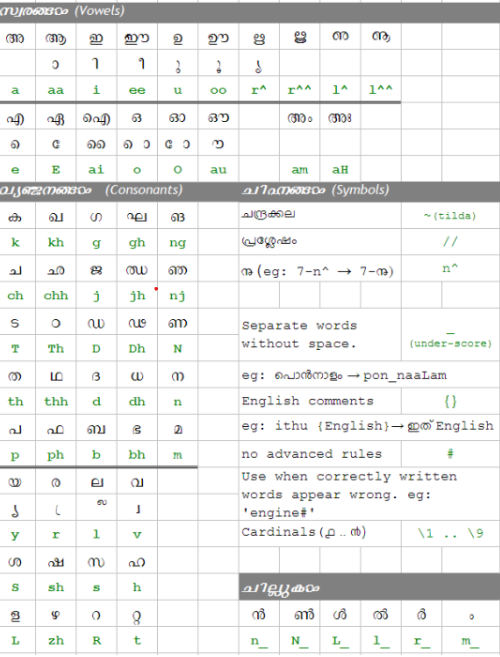
Task: Click the "~(tilda)" symbol cell
Action: click(450, 216)
